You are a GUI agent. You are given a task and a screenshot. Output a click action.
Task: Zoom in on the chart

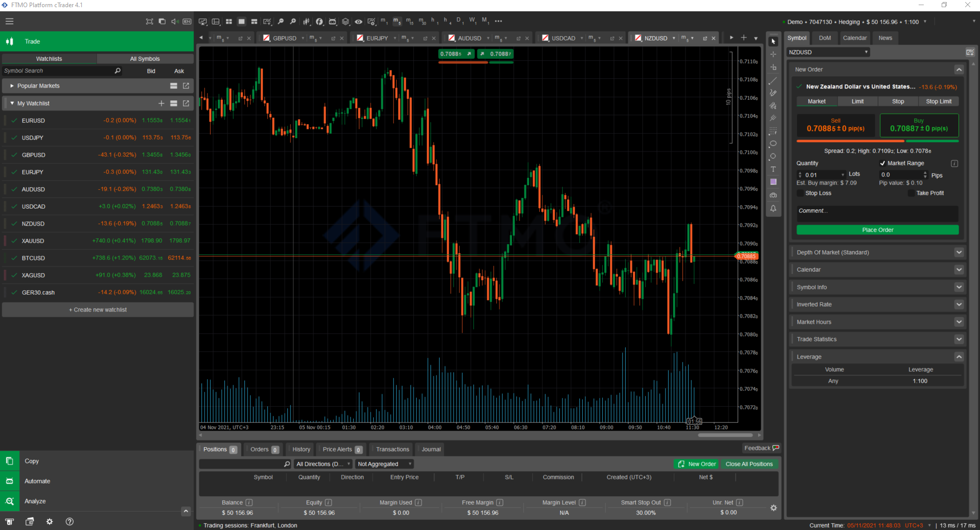coord(293,21)
